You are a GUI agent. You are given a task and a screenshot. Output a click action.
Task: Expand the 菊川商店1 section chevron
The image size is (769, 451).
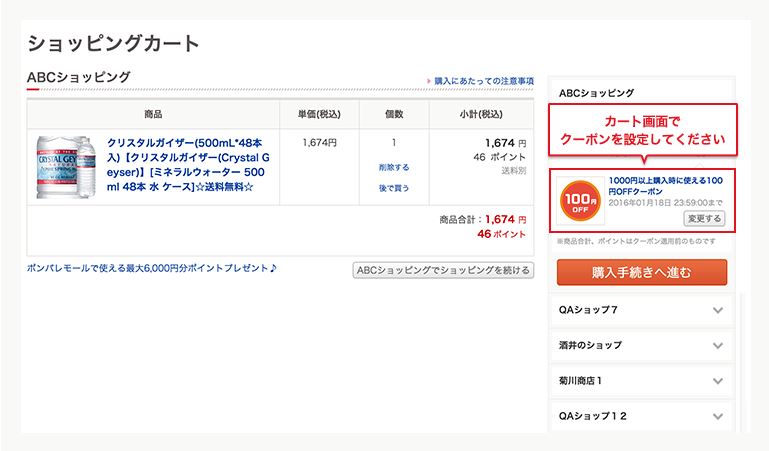click(x=718, y=381)
